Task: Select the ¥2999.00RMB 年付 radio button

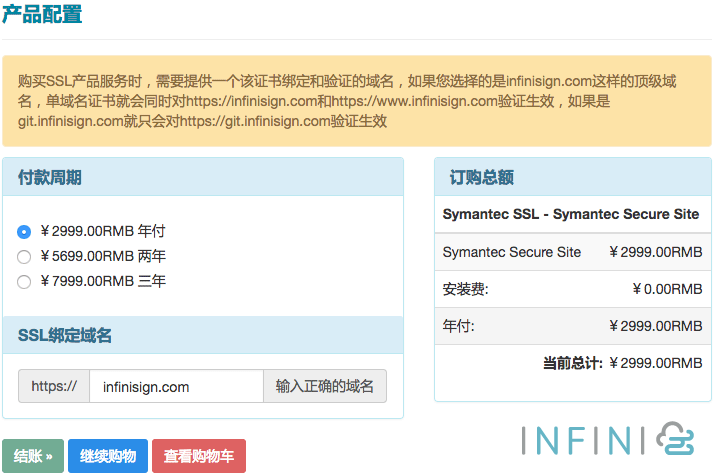Action: (x=25, y=232)
